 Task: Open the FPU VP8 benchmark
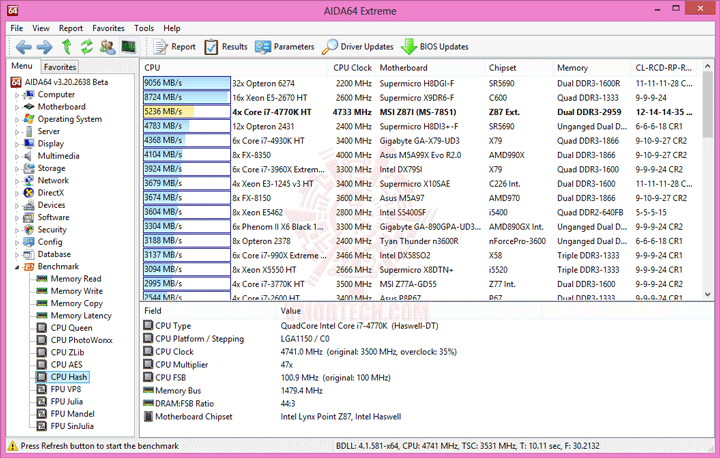[66, 389]
